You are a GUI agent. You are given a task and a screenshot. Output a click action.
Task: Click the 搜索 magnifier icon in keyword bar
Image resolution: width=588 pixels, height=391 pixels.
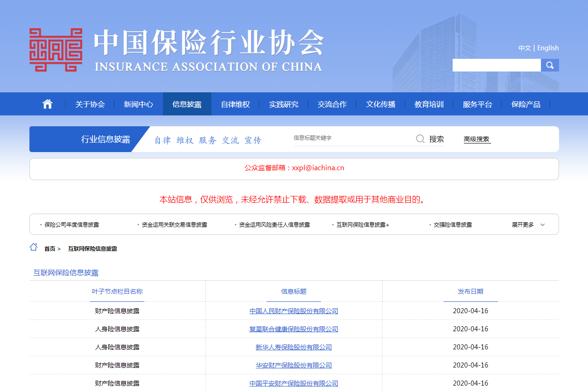(x=420, y=139)
